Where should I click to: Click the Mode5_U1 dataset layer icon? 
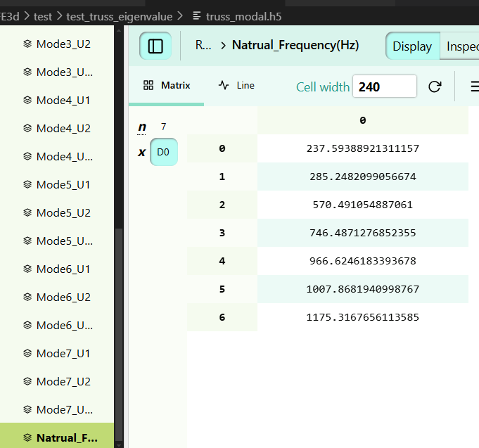(x=27, y=184)
